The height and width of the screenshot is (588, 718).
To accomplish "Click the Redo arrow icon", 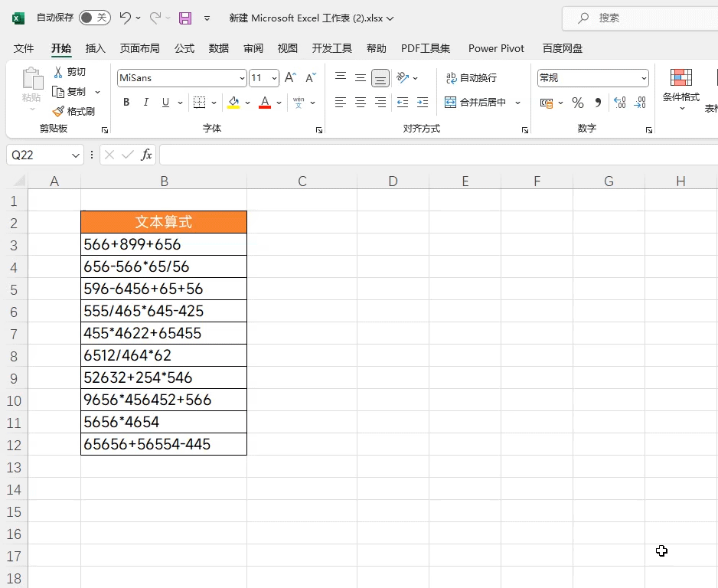I will tap(155, 18).
